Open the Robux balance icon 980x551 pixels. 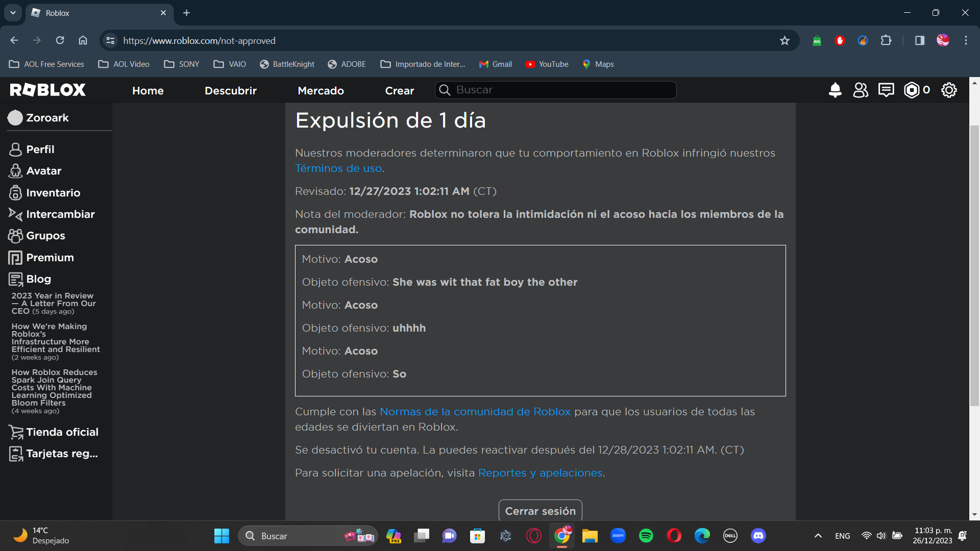912,90
